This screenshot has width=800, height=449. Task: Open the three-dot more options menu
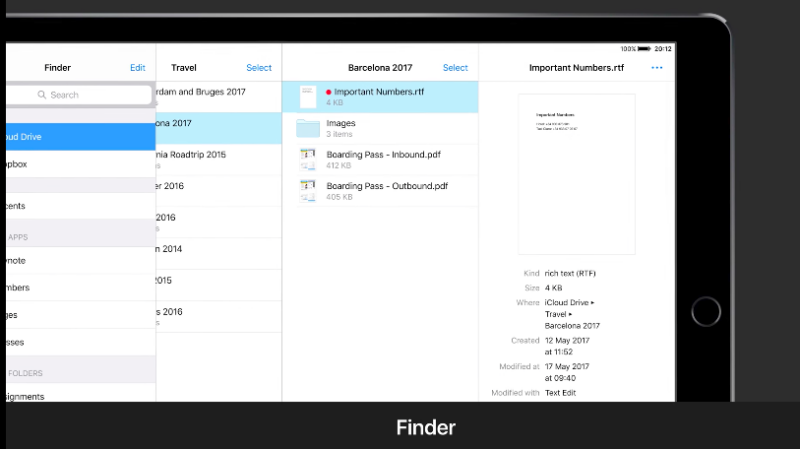657,68
